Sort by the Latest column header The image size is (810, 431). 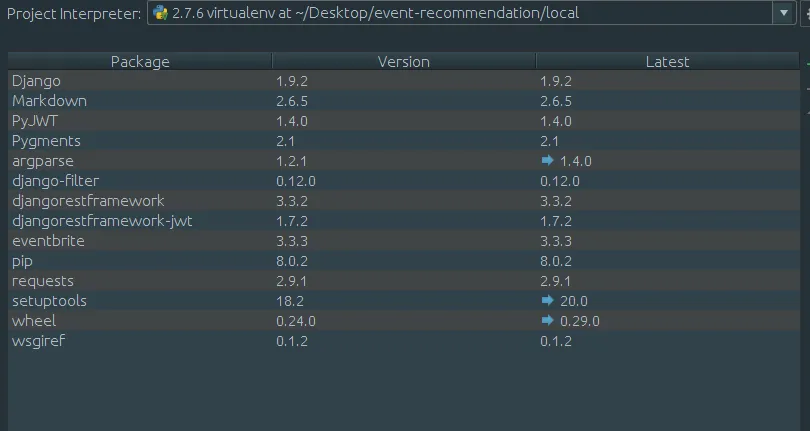click(667, 61)
